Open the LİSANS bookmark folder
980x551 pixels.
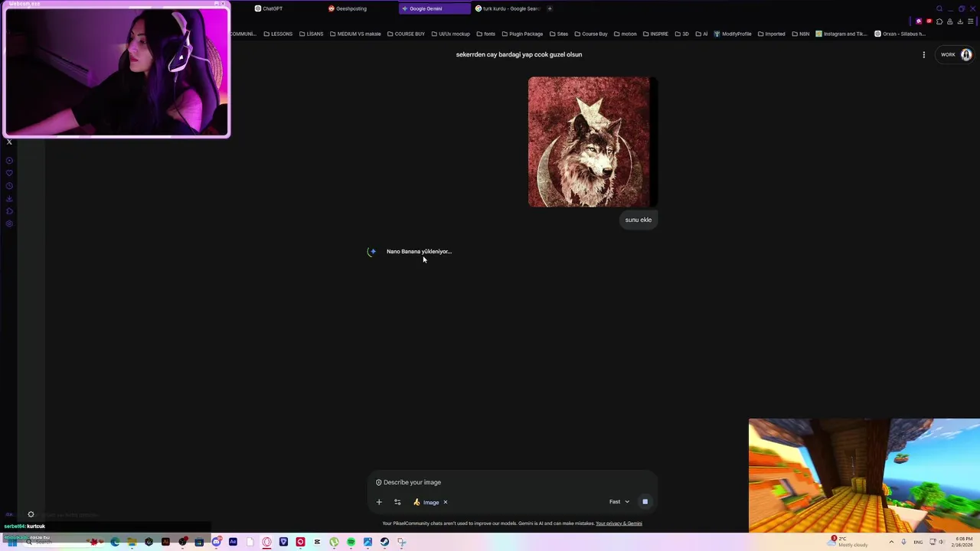point(311,34)
